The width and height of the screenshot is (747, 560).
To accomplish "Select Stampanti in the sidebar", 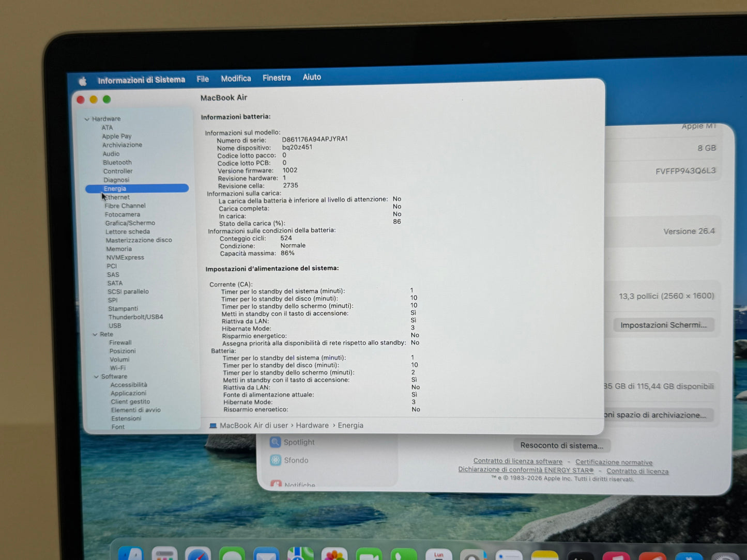I will [123, 308].
